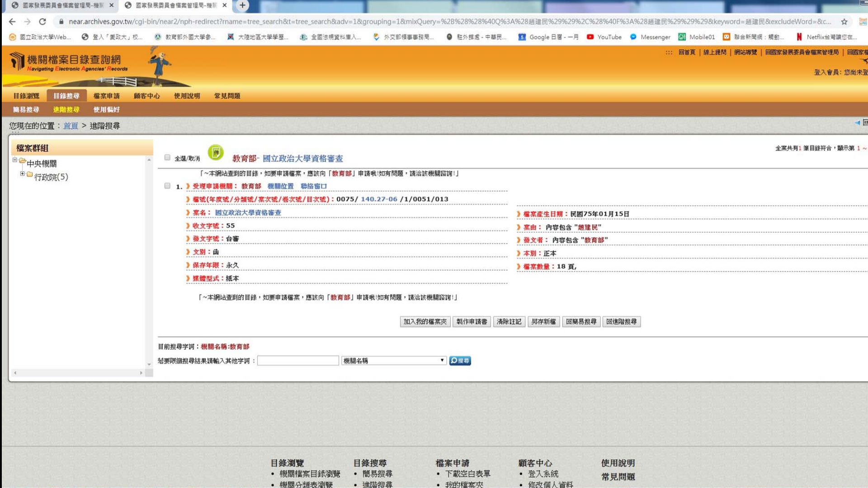This screenshot has height=488, width=868.
Task: Click the browser back arrow
Action: pos(12,22)
